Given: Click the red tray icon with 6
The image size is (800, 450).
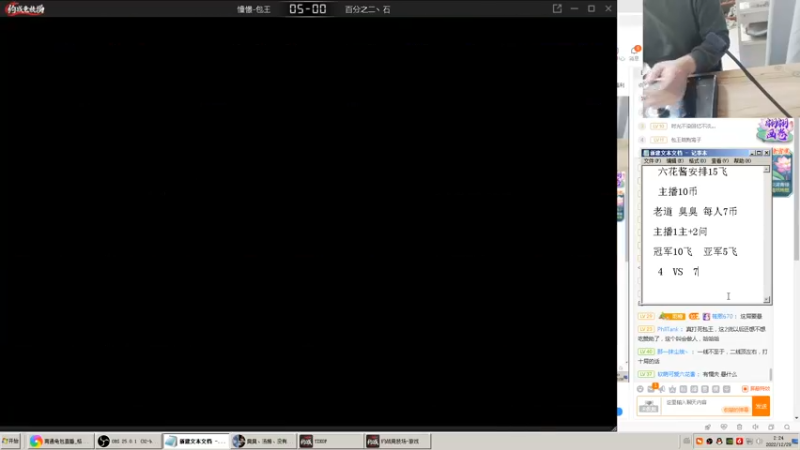Looking at the screenshot, I should (739, 441).
